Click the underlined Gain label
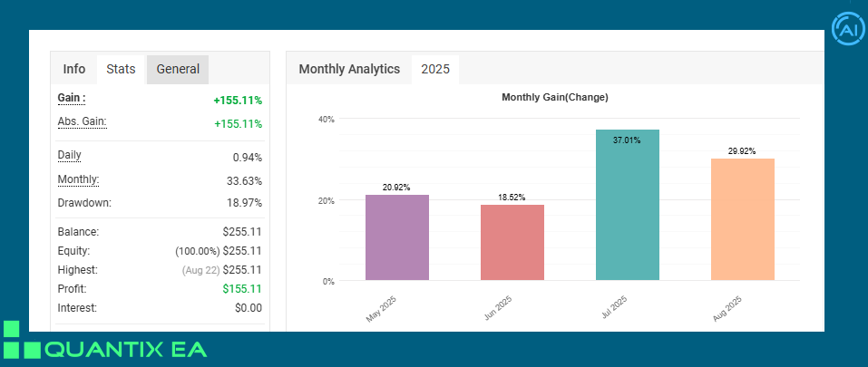This screenshot has height=367, width=868. coord(72,98)
